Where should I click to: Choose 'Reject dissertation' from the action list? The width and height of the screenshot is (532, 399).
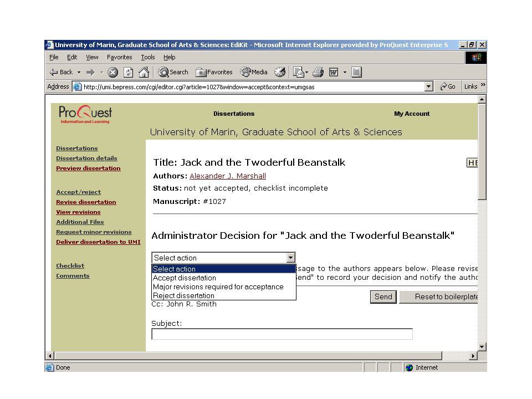[x=223, y=295]
